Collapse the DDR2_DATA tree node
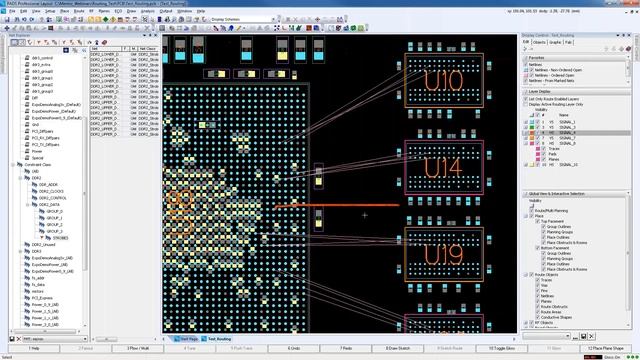The height and width of the screenshot is (360, 640). pyautogui.click(x=27, y=204)
